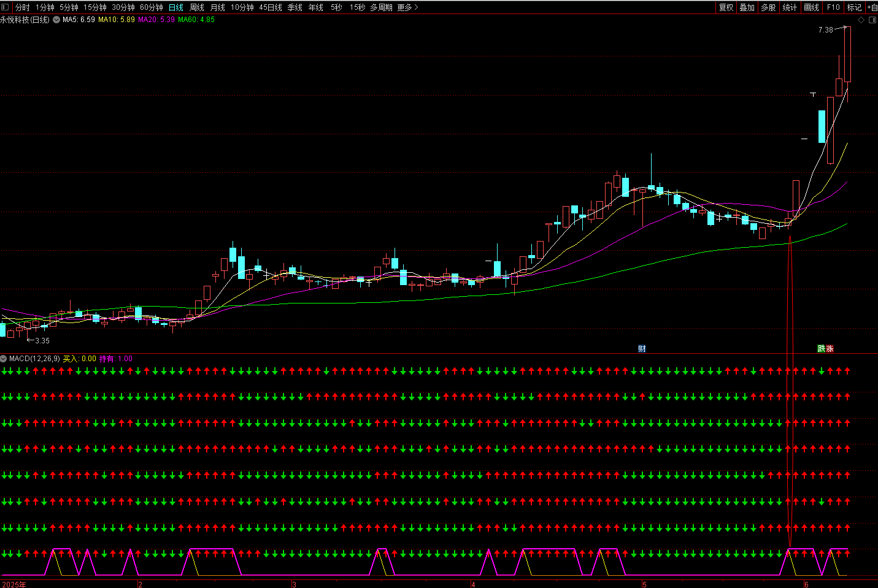Select the 45日线 period
Screen dimensions: 878x588
click(x=271, y=7)
